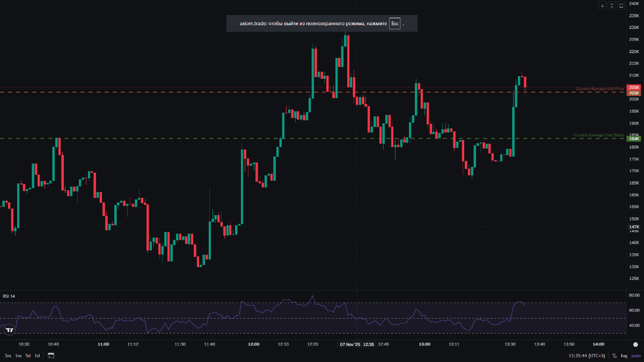Click the maximize pane icon

click(621, 5)
